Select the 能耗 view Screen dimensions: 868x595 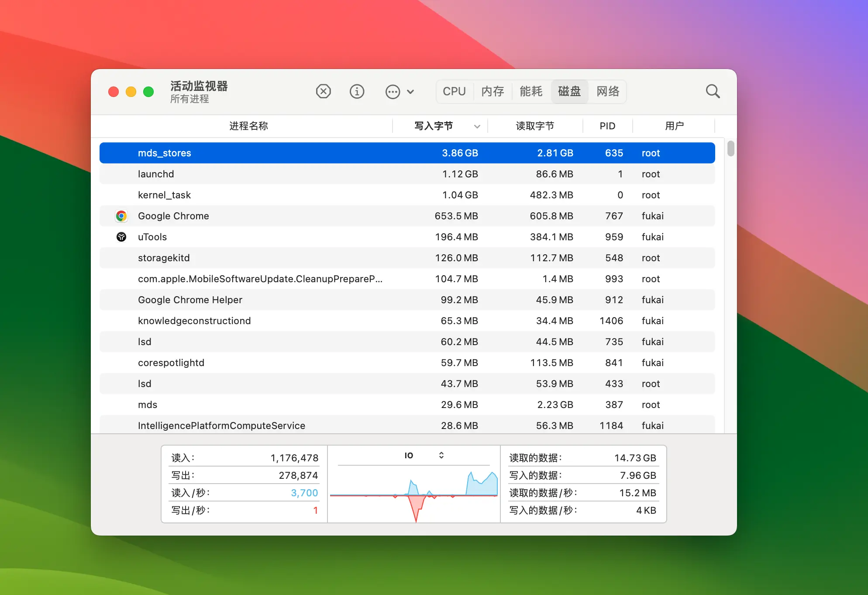tap(531, 91)
